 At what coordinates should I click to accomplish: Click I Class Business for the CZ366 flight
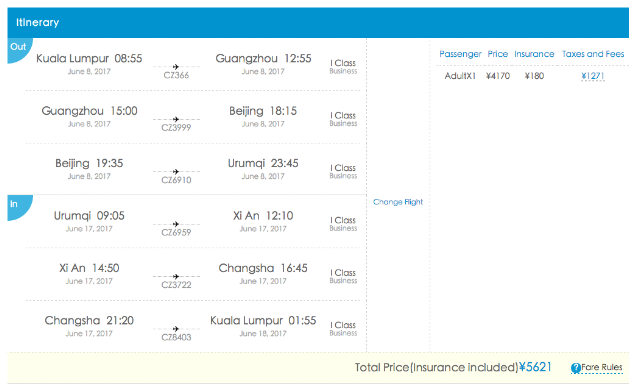(343, 67)
